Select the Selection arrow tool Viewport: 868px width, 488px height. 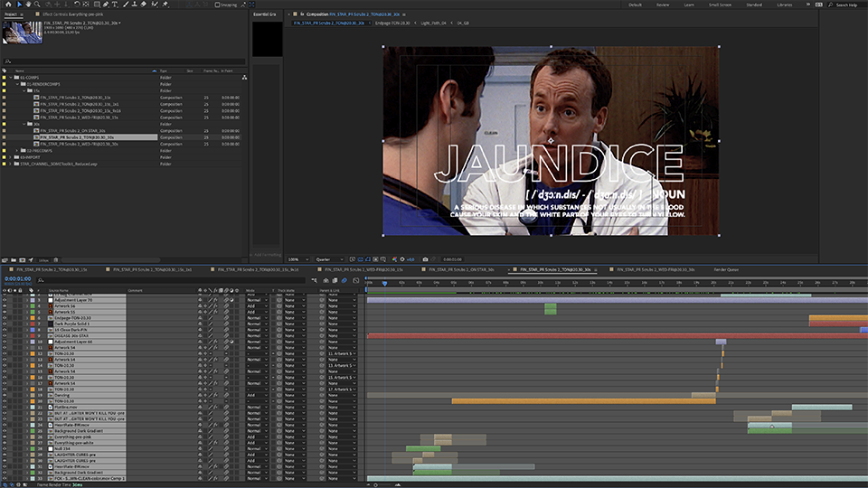pos(19,4)
